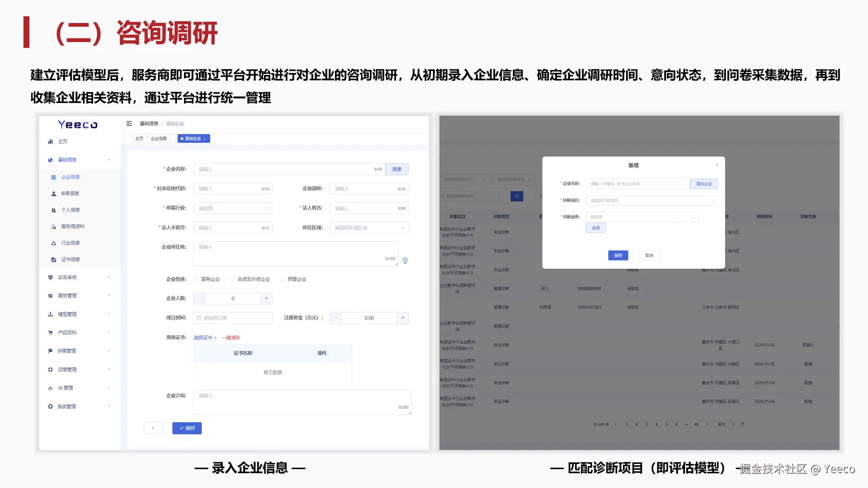Open the 所在区域 dropdown
Viewport: 868px width, 488px height.
point(369,228)
